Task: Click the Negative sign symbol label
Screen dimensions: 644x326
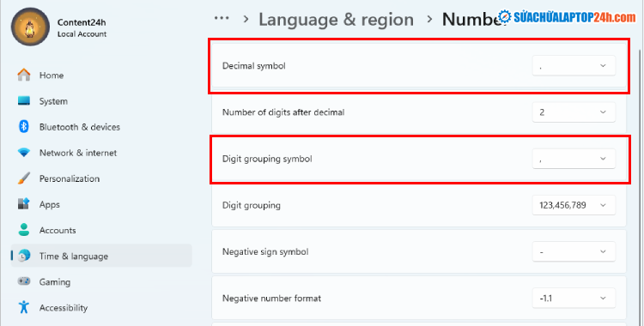Action: pos(265,251)
